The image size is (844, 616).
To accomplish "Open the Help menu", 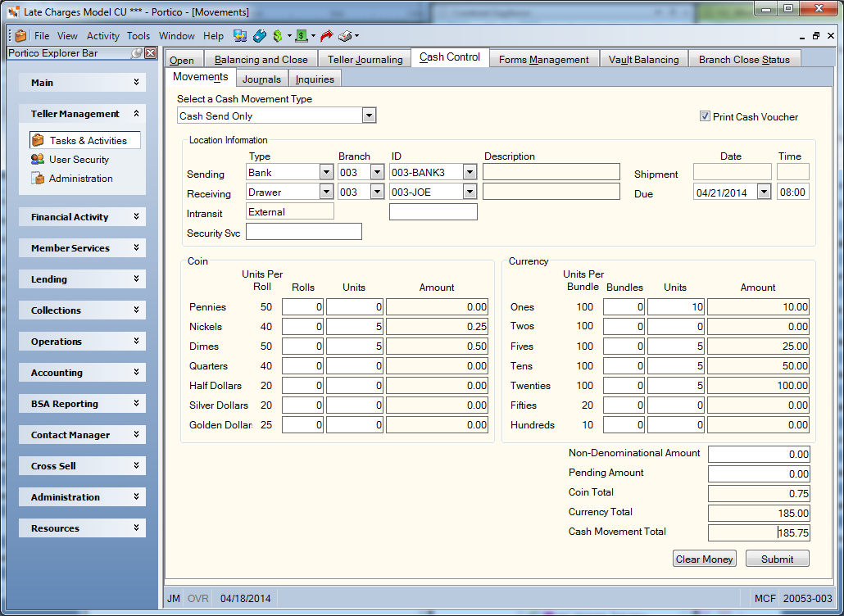I will click(x=213, y=36).
